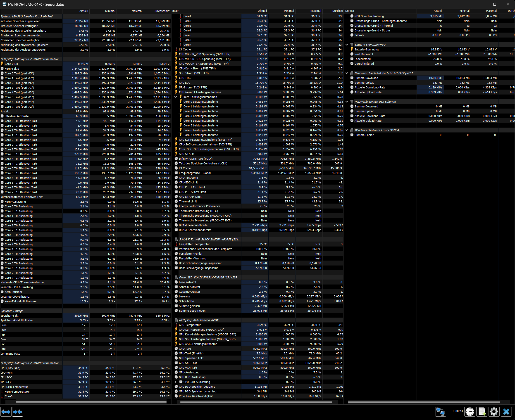Screen dimensions: 515x420
Task: Click the HWiNFO64 title bar app icon
Action: [x=4, y=4]
